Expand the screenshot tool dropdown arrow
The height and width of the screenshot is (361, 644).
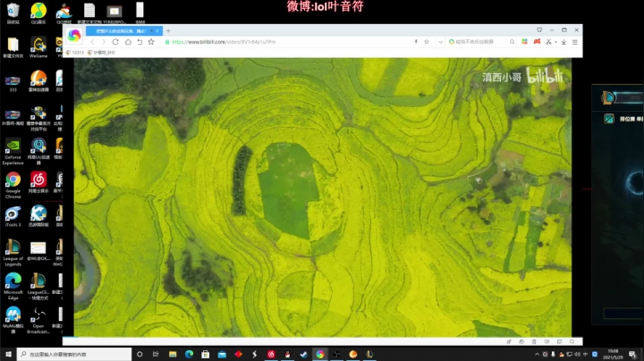[x=555, y=42]
